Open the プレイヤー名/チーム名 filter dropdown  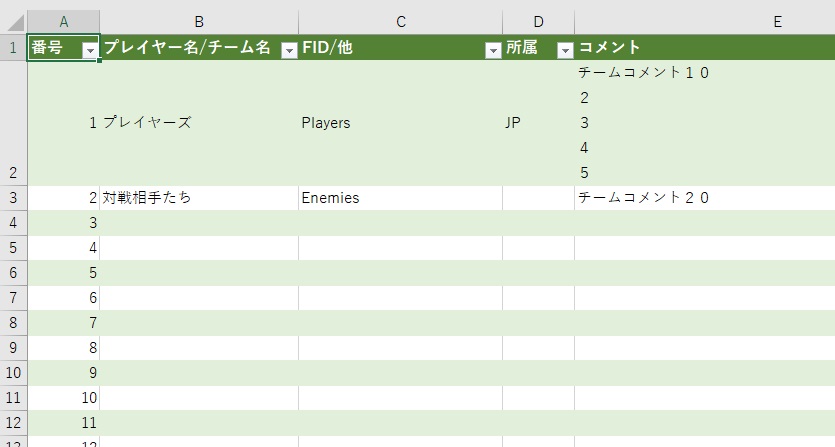[x=289, y=50]
